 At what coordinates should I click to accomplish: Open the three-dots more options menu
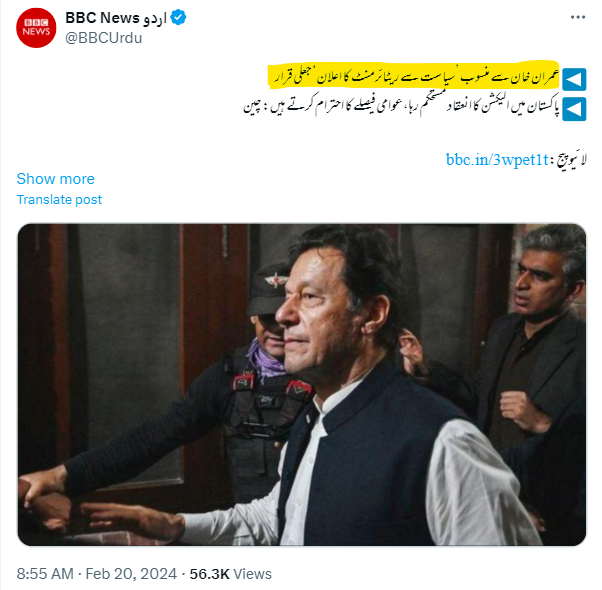click(577, 17)
